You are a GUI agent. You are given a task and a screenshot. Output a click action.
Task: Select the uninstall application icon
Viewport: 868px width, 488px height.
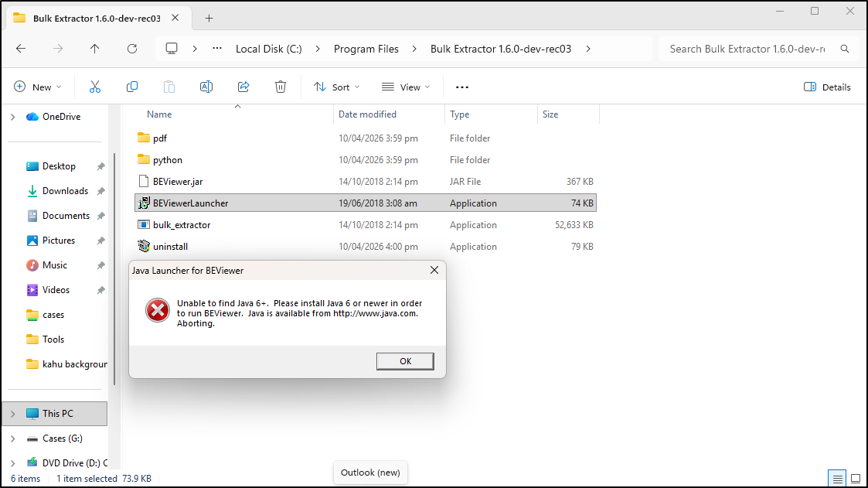coord(144,247)
